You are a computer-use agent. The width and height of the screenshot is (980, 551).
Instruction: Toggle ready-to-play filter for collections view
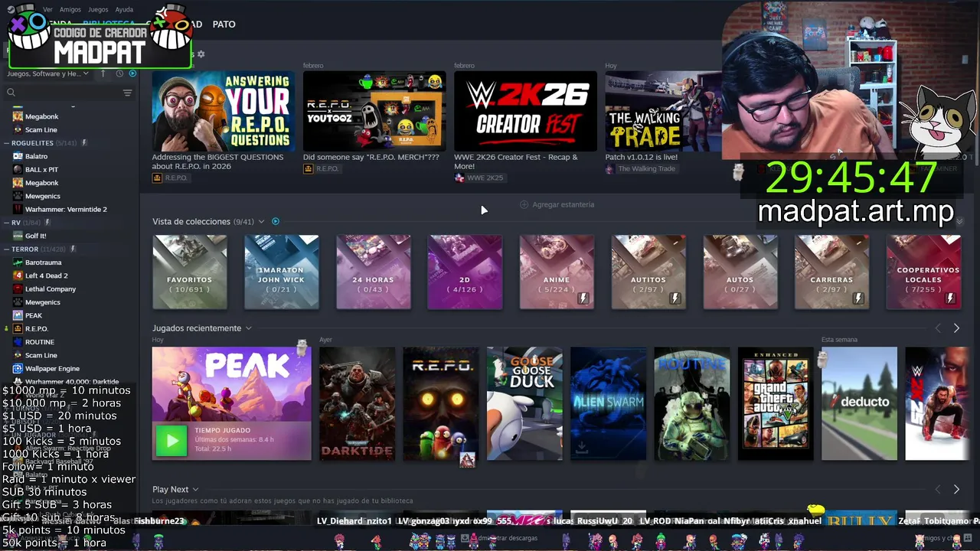(276, 221)
